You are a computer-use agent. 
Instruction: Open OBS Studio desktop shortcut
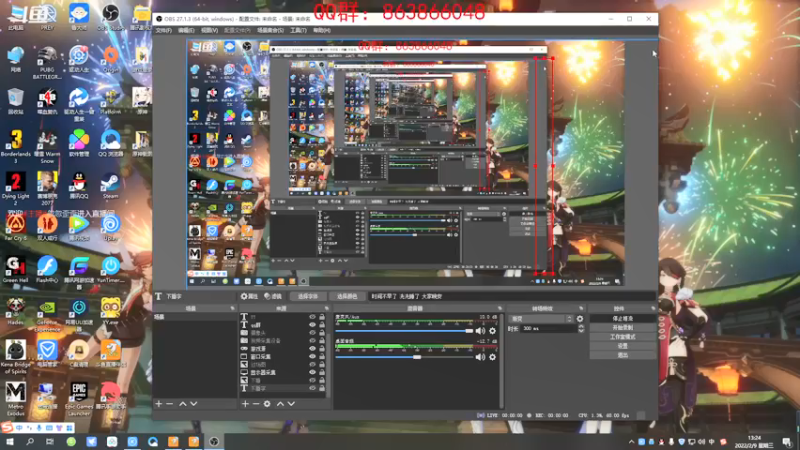click(110, 17)
